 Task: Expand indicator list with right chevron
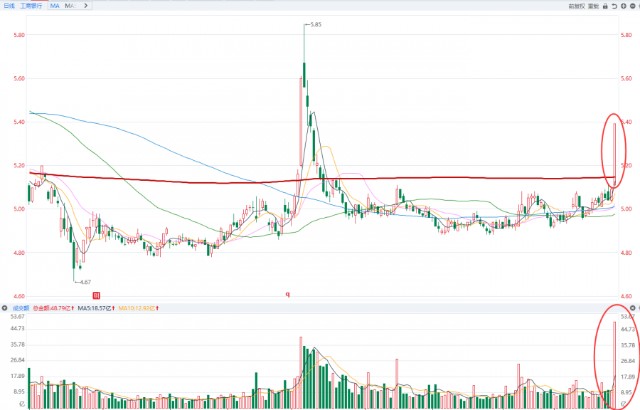pyautogui.click(x=85, y=5)
